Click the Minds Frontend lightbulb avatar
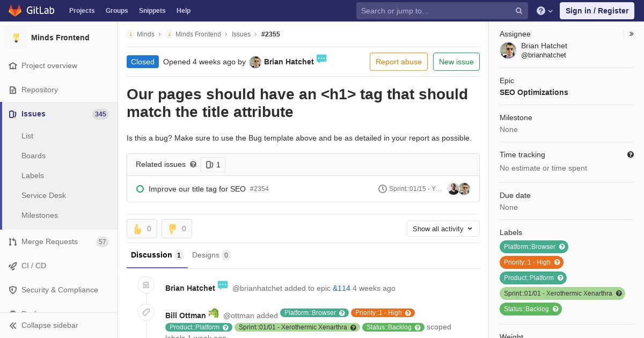644x338 pixels. pos(16,38)
